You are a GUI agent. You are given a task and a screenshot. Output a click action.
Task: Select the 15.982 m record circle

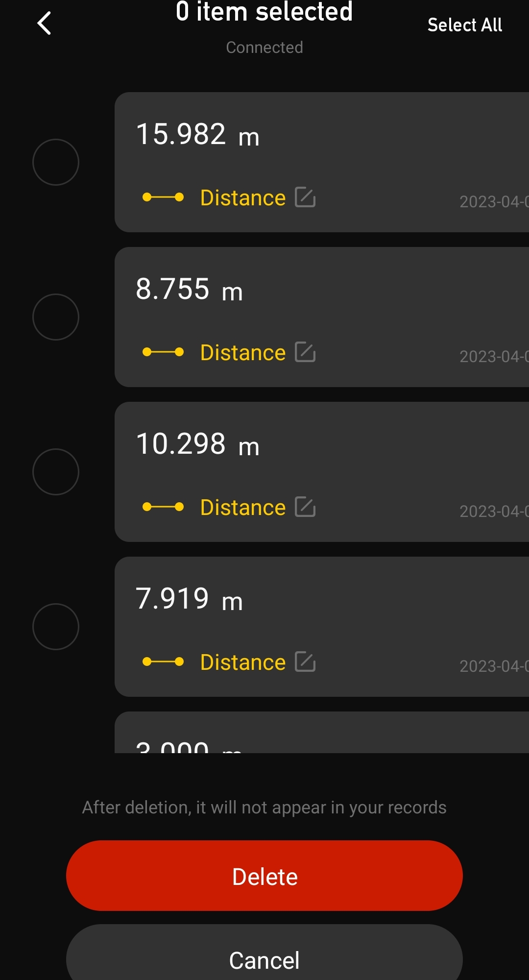[56, 162]
